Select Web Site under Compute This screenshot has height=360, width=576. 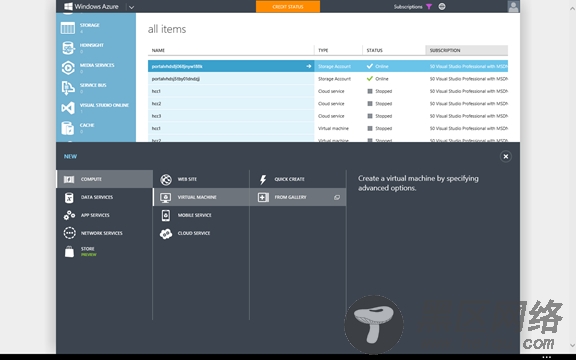point(201,179)
